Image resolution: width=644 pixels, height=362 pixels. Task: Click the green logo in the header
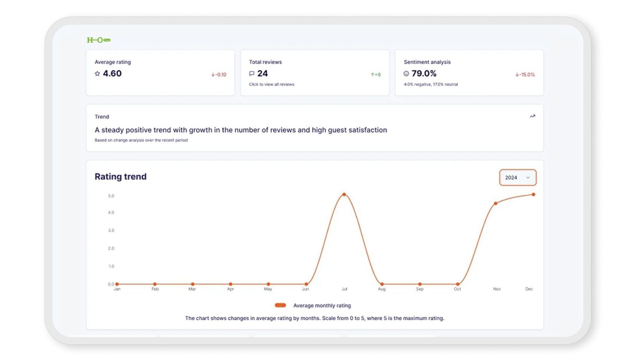[99, 40]
